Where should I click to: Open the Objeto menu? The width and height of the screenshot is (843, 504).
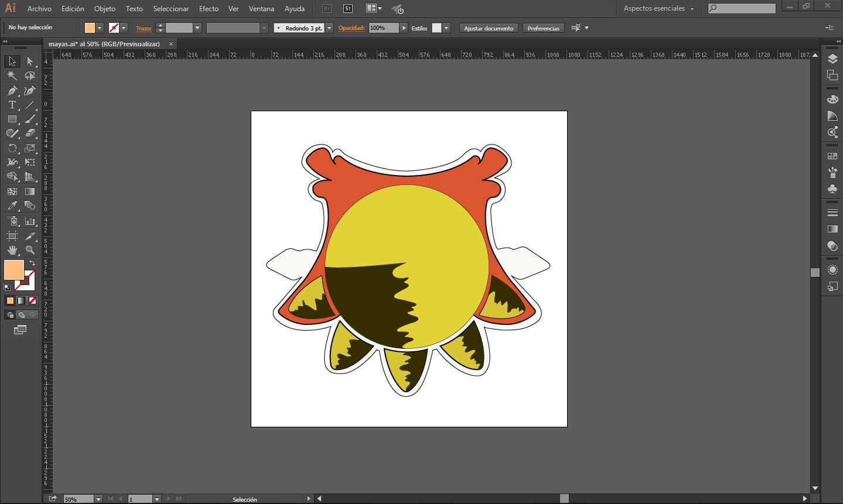click(x=105, y=9)
